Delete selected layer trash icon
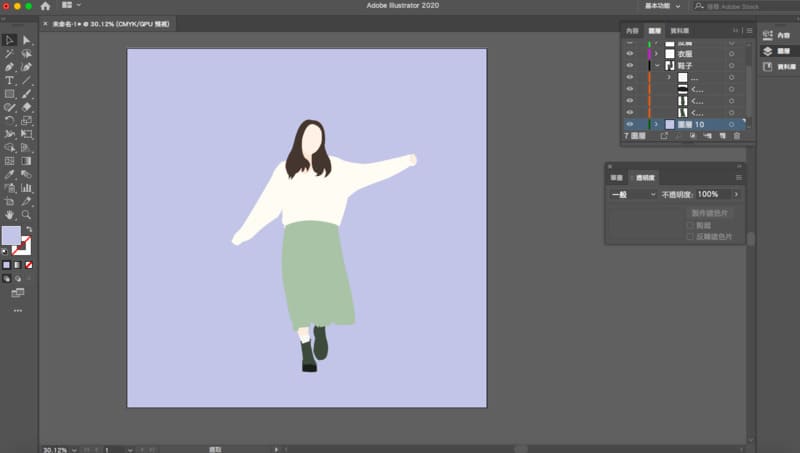 click(737, 136)
